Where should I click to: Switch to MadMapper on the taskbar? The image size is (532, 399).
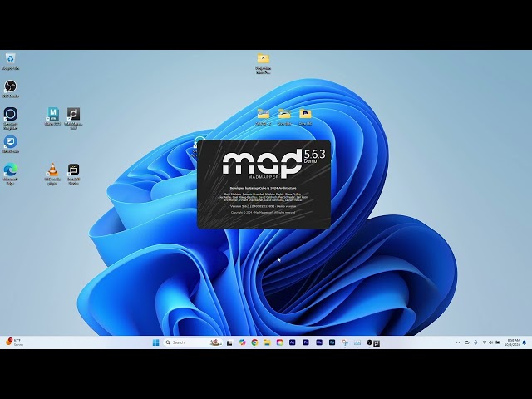377,343
